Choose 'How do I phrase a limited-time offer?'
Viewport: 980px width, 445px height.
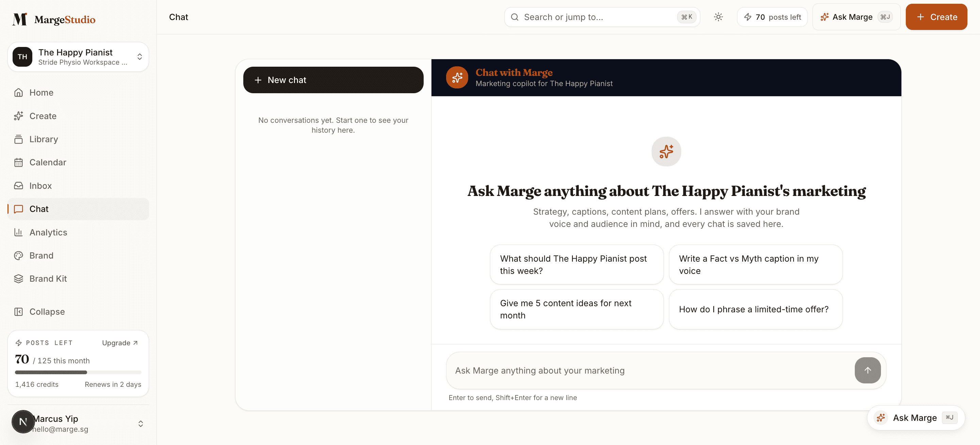click(755, 309)
